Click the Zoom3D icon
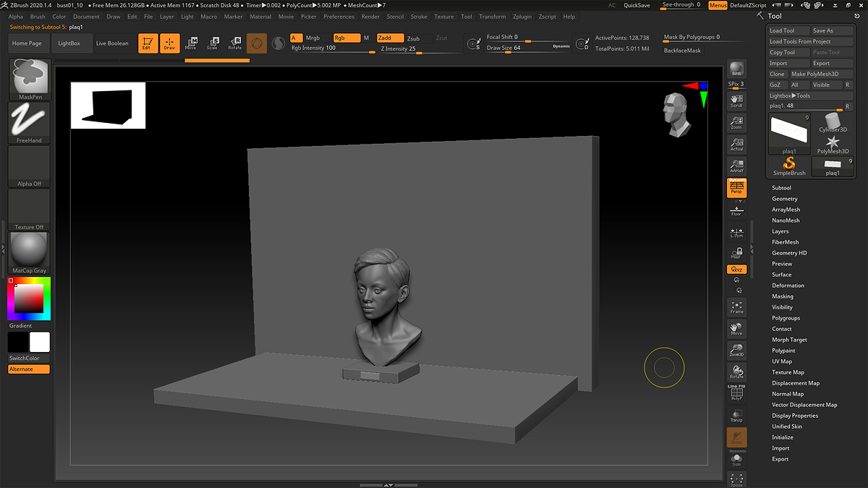Image resolution: width=868 pixels, height=488 pixels. pyautogui.click(x=736, y=351)
